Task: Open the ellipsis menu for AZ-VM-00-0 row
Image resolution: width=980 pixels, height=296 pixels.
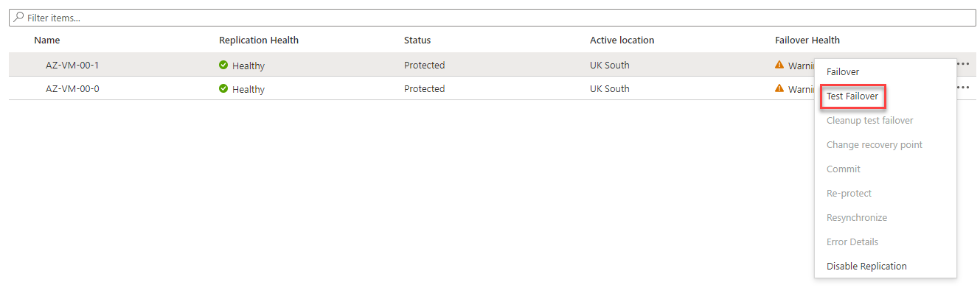Action: pyautogui.click(x=963, y=87)
